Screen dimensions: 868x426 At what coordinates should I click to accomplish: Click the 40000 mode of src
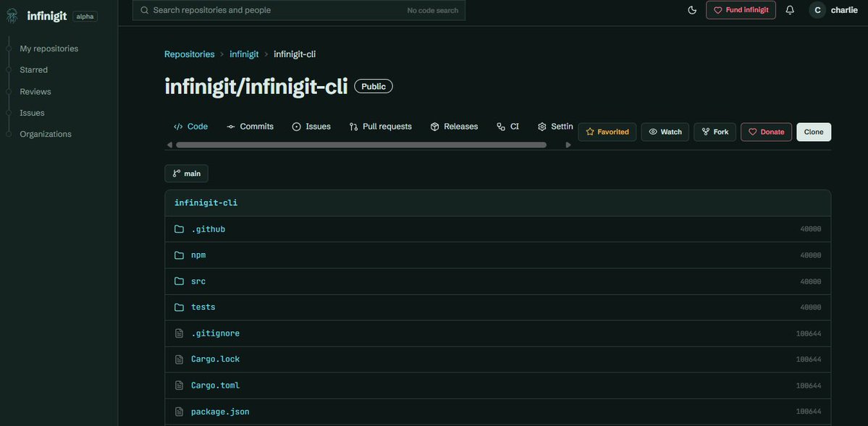810,281
